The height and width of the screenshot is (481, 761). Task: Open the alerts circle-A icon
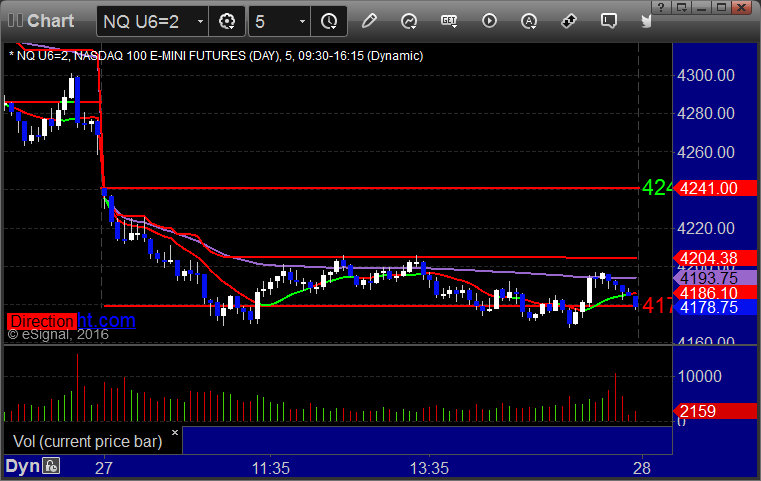click(x=529, y=21)
